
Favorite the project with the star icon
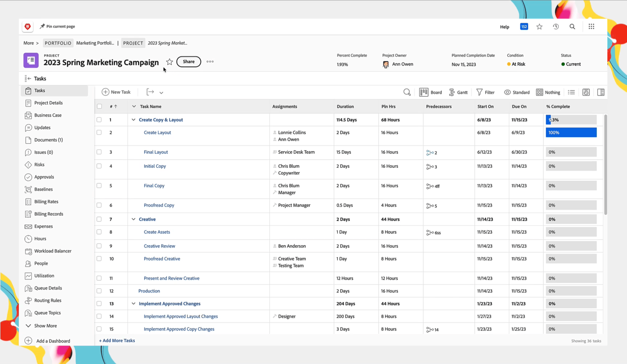[169, 62]
